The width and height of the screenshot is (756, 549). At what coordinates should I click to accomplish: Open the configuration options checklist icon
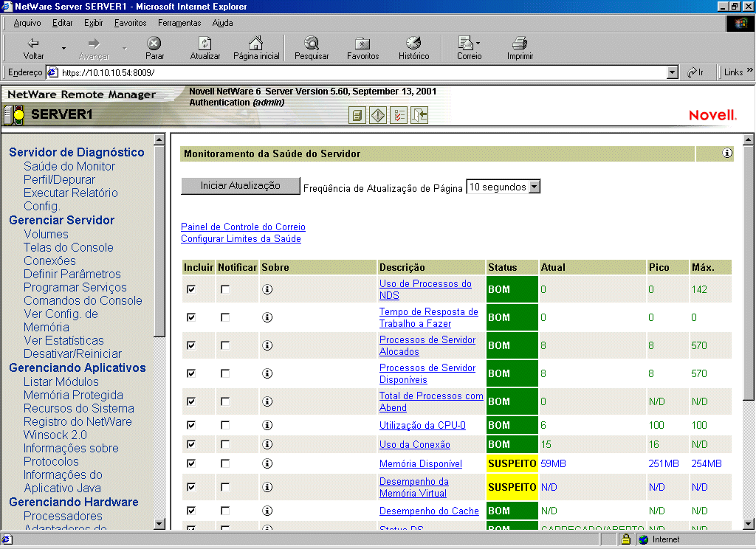(397, 115)
